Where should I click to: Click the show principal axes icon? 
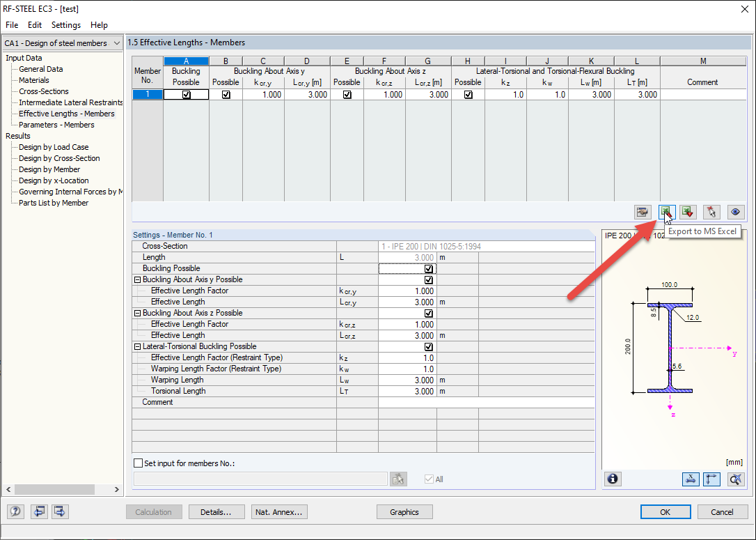[x=711, y=479]
